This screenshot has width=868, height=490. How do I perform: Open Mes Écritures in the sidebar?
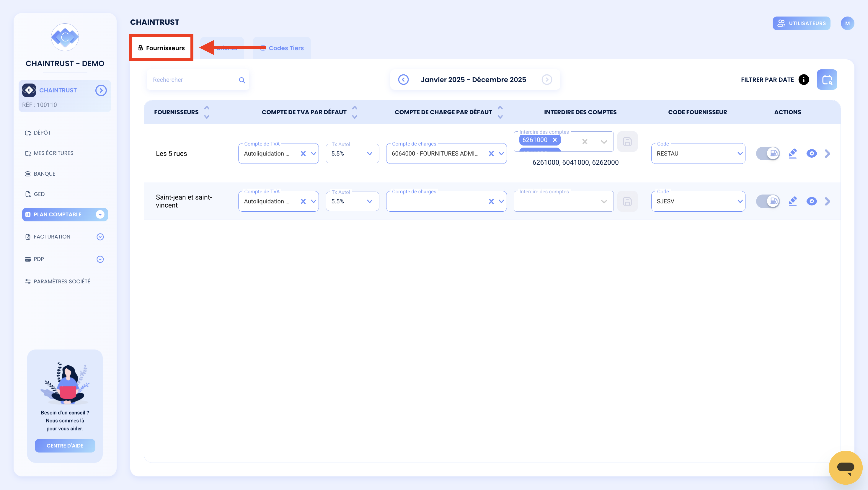(49, 153)
